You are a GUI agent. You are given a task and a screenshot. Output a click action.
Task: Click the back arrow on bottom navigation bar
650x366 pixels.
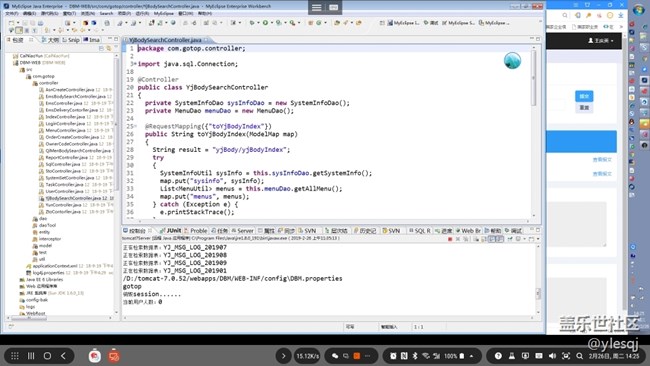coord(63,356)
